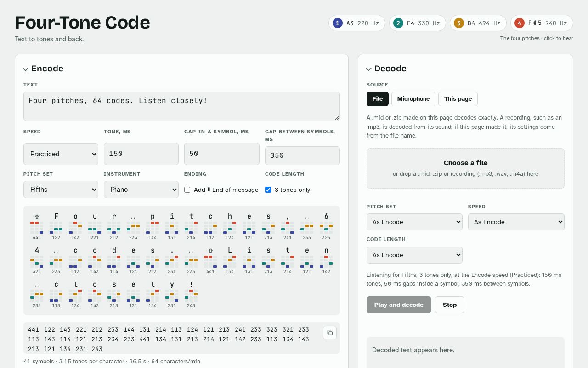Click the 4 symbol with code 321
Screen dimensions: 588x368
point(37,260)
